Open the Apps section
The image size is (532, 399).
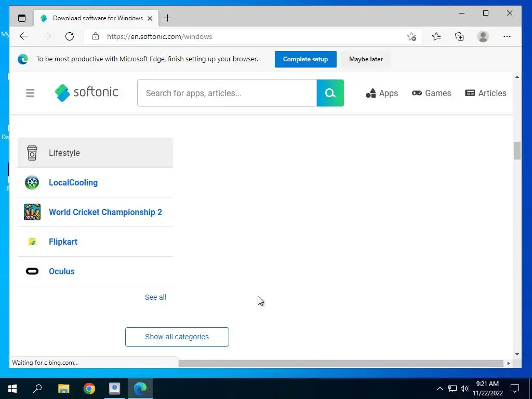382,93
